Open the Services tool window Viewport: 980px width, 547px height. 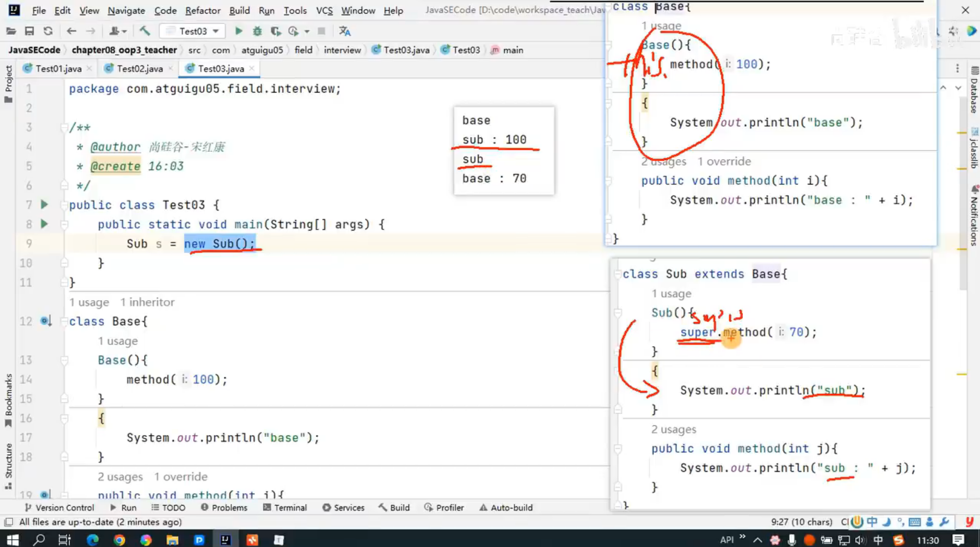[343, 508]
